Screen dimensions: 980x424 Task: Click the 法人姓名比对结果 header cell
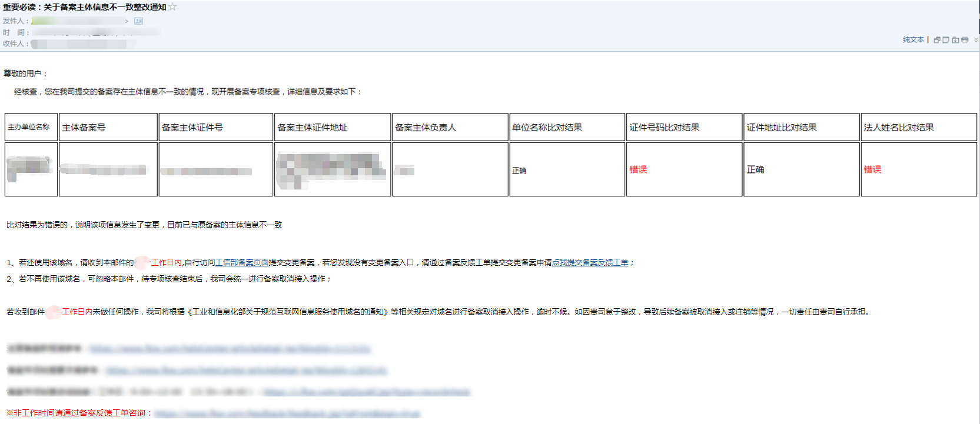pos(919,127)
